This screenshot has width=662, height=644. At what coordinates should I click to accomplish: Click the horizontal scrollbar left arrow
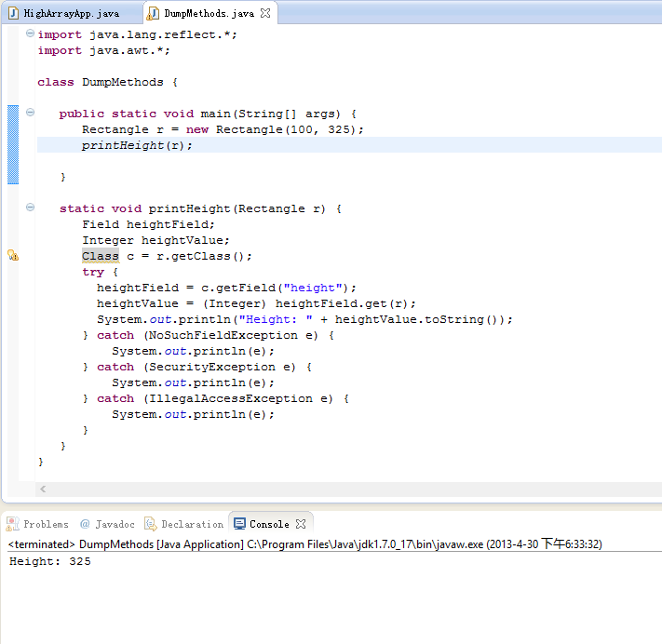[43, 490]
